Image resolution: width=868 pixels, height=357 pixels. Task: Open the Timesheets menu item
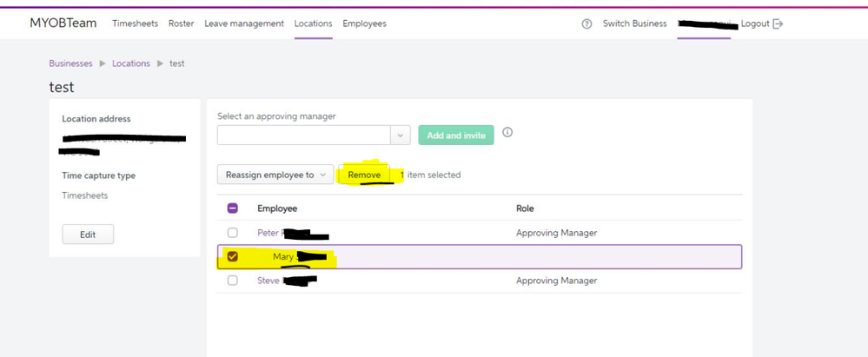click(135, 23)
